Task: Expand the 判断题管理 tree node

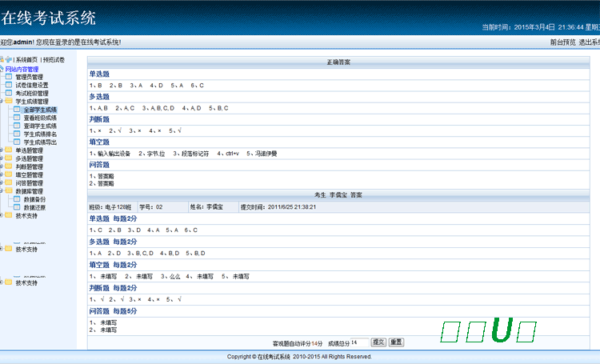Action: 1,166
